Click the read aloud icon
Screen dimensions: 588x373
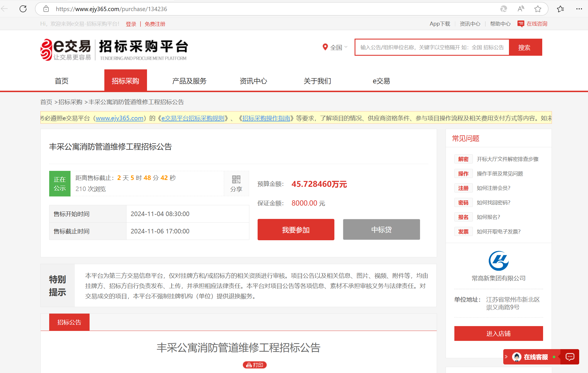[521, 9]
